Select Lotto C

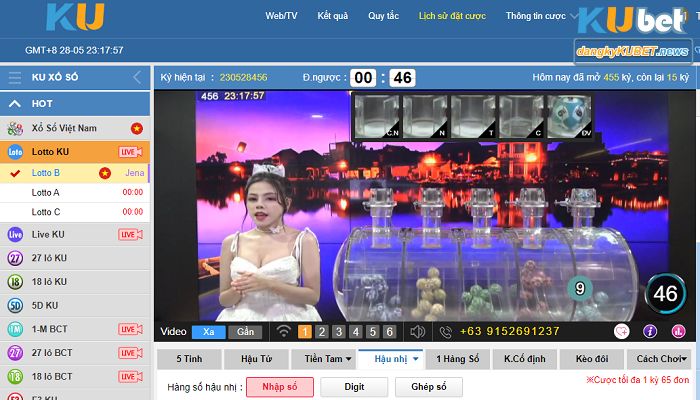[x=75, y=212]
